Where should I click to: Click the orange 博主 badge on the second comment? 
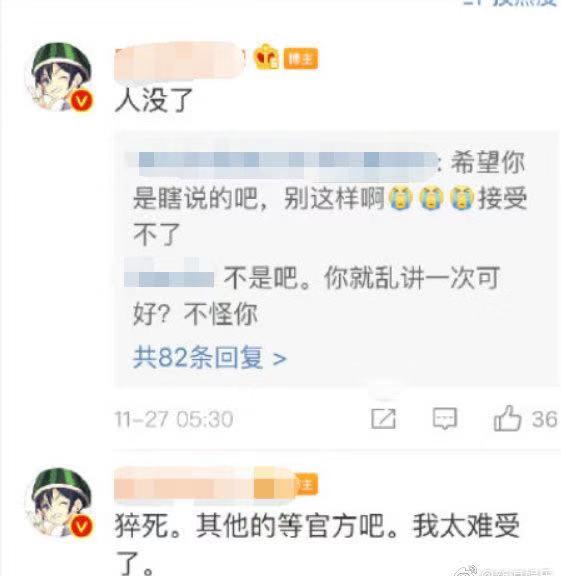[x=306, y=484]
